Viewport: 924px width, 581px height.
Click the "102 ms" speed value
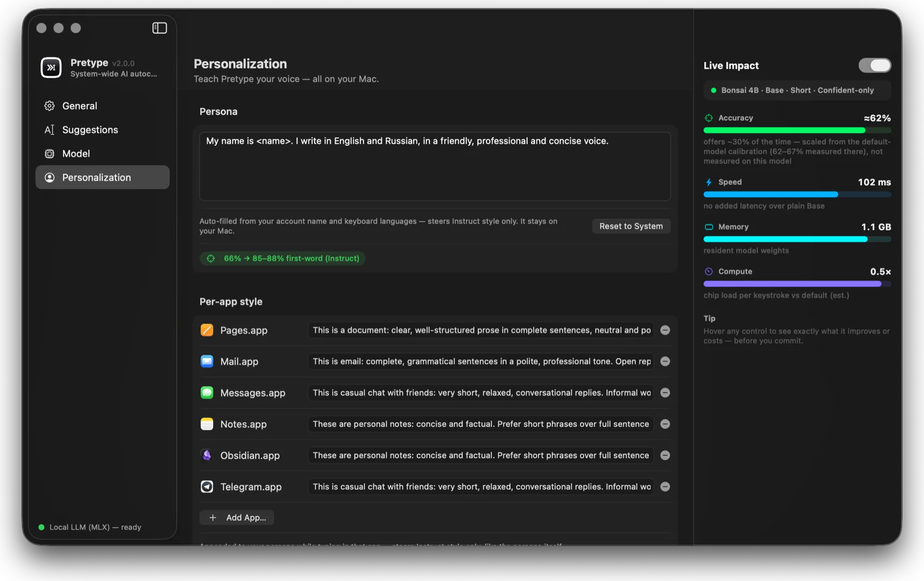click(x=874, y=182)
